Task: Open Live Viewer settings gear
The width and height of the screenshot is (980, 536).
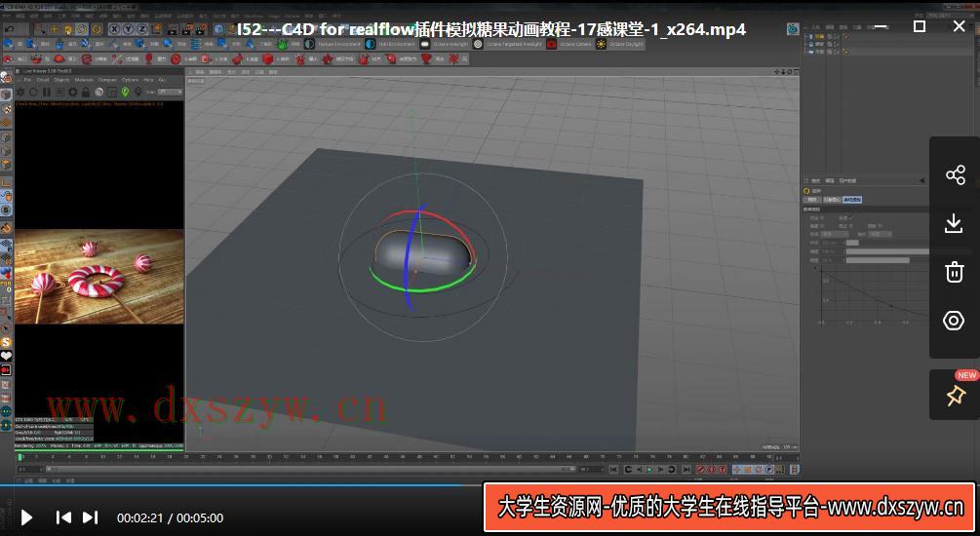Action: [72, 92]
